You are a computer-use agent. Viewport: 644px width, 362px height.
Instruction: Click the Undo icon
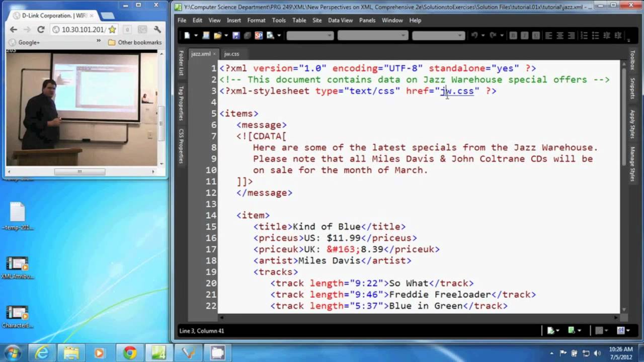tap(474, 35)
